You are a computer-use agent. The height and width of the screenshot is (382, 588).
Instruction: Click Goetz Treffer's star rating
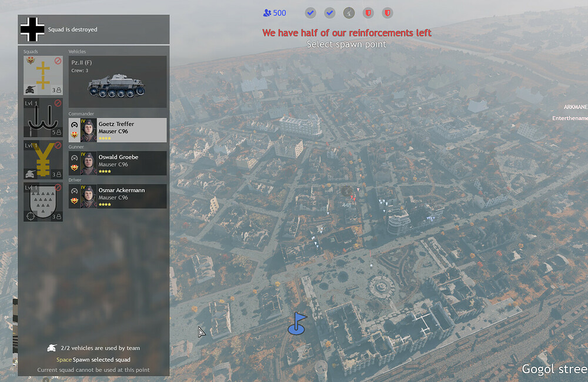pos(105,138)
